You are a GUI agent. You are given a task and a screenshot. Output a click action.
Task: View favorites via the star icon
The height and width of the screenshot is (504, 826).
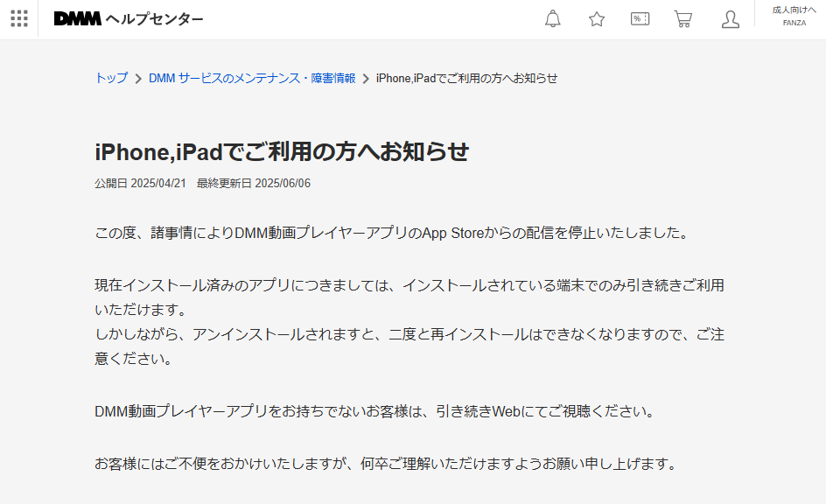click(596, 18)
